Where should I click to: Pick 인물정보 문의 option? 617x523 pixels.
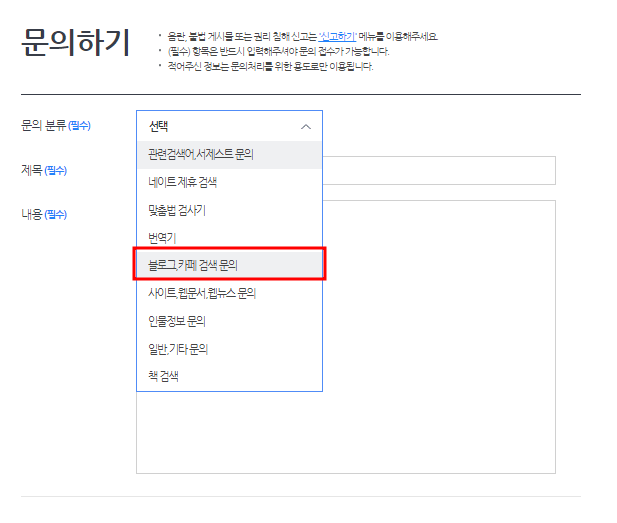click(229, 321)
